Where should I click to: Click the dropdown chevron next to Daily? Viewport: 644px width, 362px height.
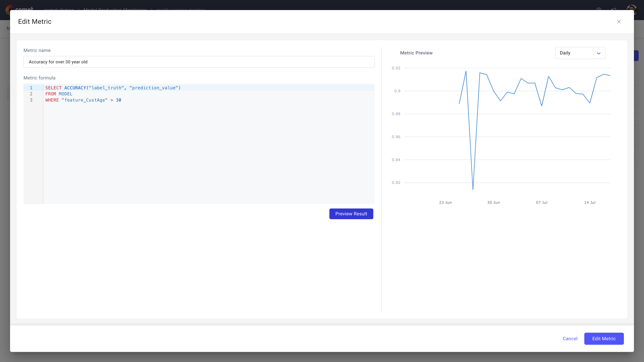(599, 53)
